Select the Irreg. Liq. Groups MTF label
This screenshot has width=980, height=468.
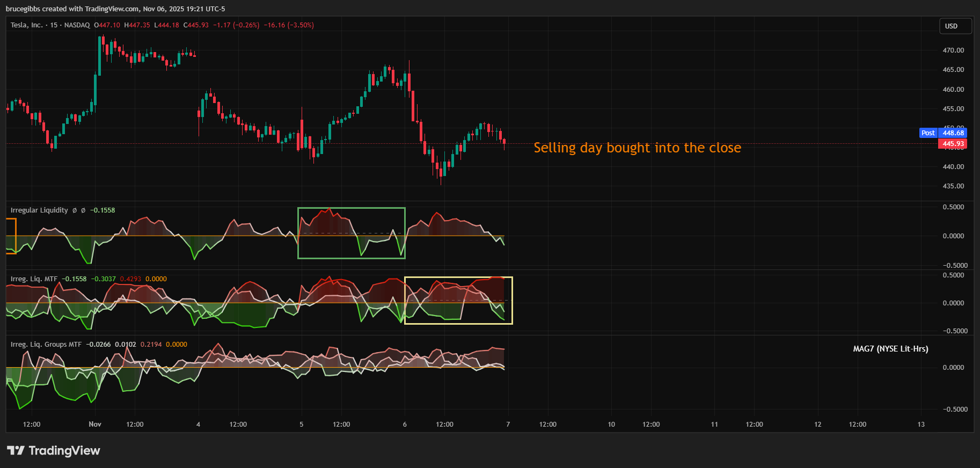tap(46, 345)
